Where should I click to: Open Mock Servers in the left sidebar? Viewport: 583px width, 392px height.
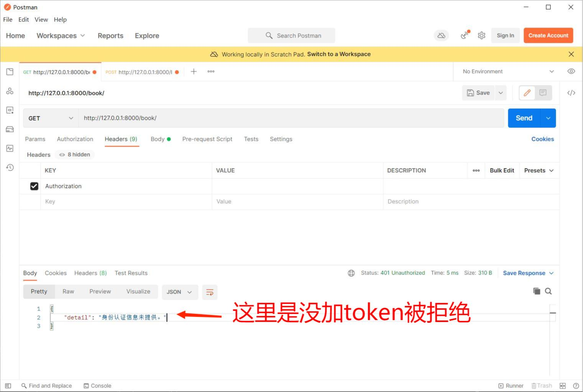click(x=10, y=129)
